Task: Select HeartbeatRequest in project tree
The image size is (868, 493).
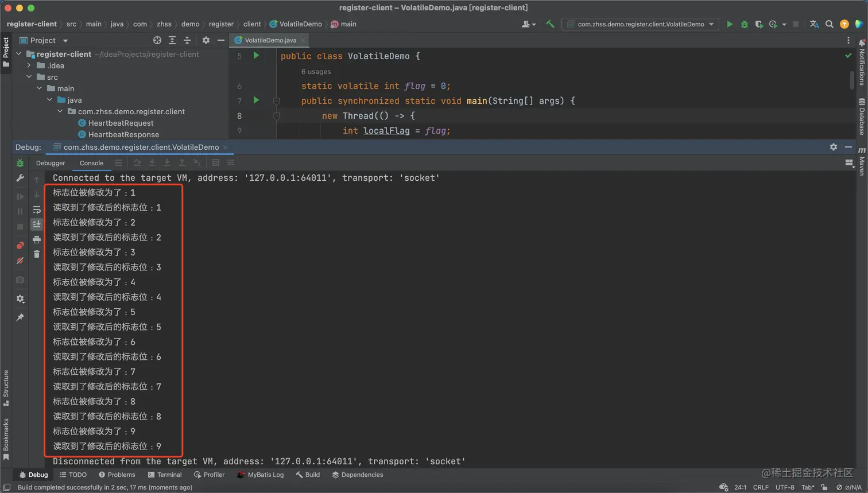Action: tap(121, 123)
